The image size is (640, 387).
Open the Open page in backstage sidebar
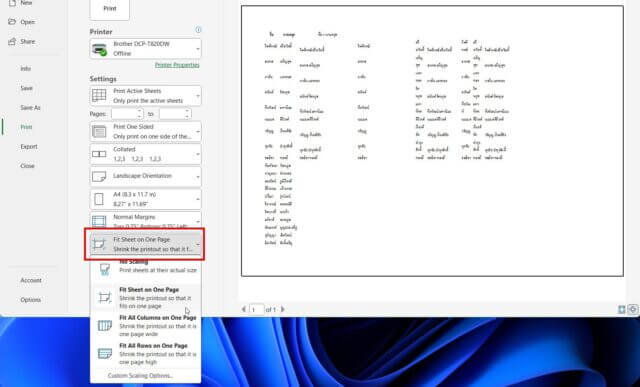coord(27,22)
